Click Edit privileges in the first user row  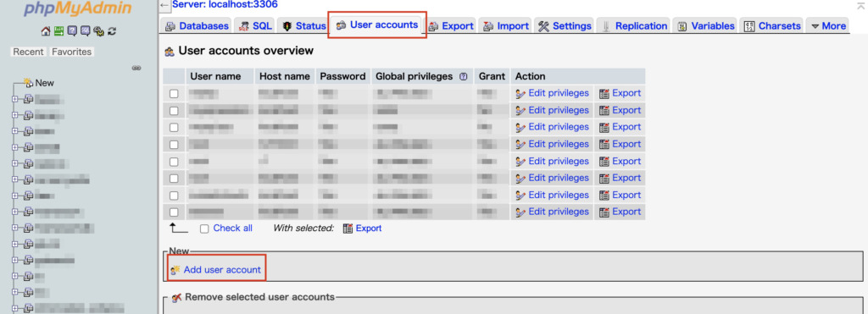coord(559,93)
